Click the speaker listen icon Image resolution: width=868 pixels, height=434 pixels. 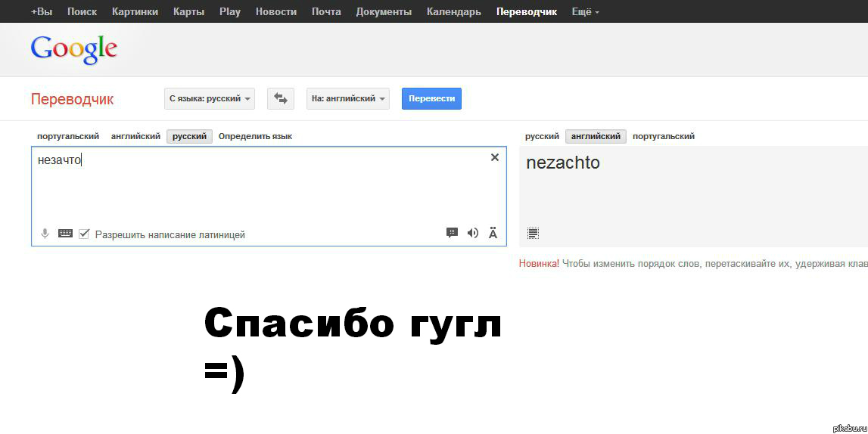pos(473,233)
